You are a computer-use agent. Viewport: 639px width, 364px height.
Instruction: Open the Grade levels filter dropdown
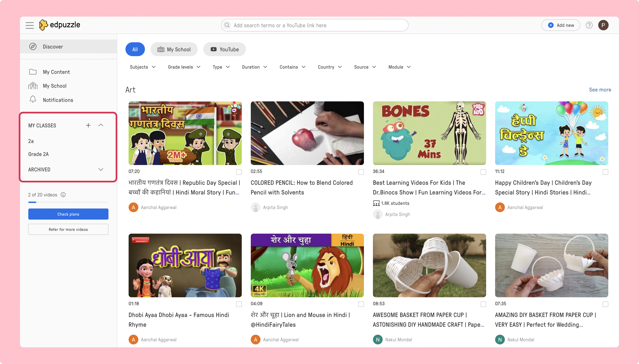coord(184,67)
